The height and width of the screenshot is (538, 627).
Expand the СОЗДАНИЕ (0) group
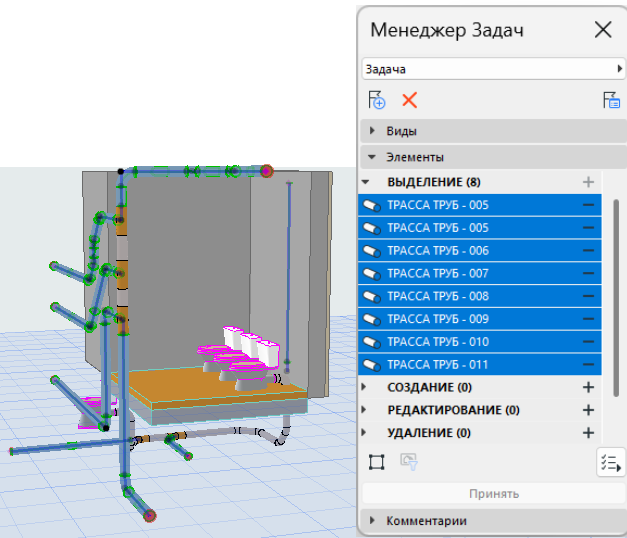point(364,387)
